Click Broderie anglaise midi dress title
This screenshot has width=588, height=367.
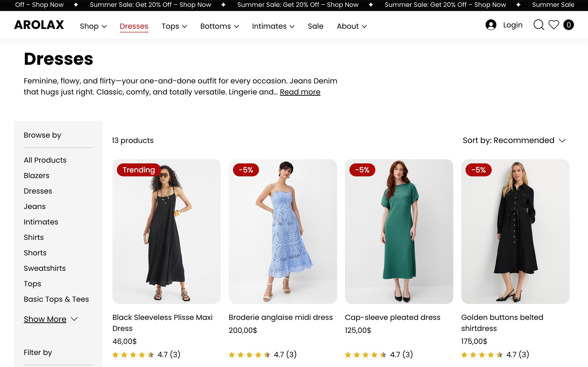(281, 317)
